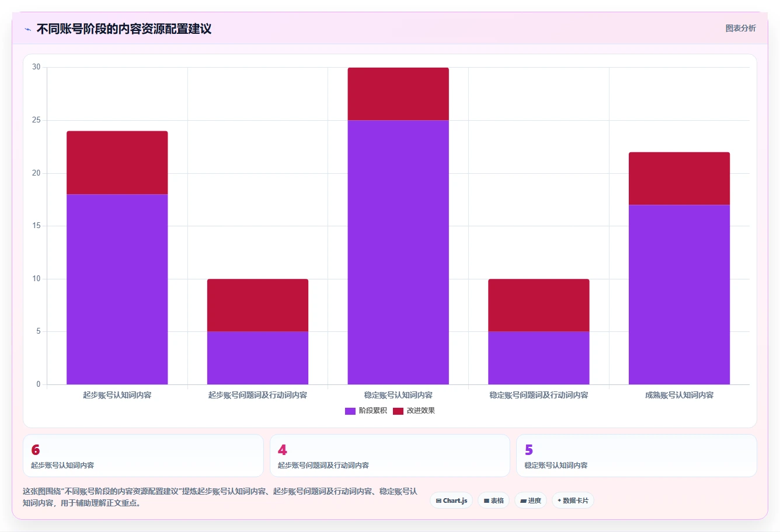Screen dimensions: 780x532
Task: Click the y-axis value 30
Action: click(x=36, y=67)
